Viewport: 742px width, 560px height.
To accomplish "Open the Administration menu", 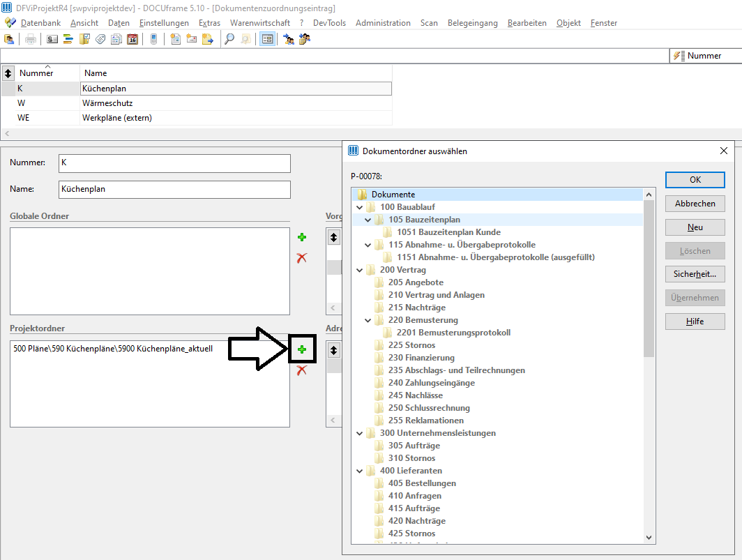I will click(383, 23).
